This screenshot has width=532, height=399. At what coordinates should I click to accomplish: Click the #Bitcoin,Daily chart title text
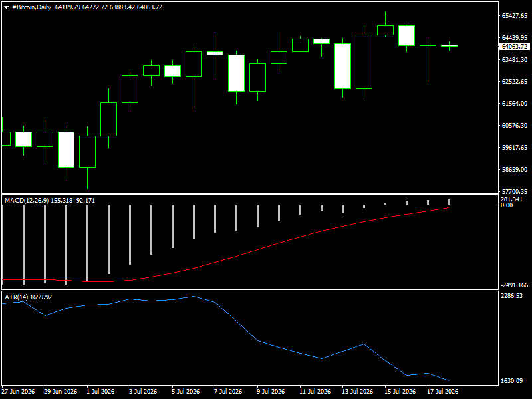[31, 7]
